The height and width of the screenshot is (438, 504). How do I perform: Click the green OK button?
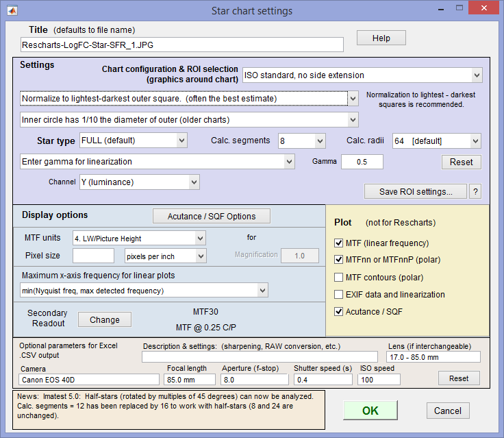coord(370,411)
